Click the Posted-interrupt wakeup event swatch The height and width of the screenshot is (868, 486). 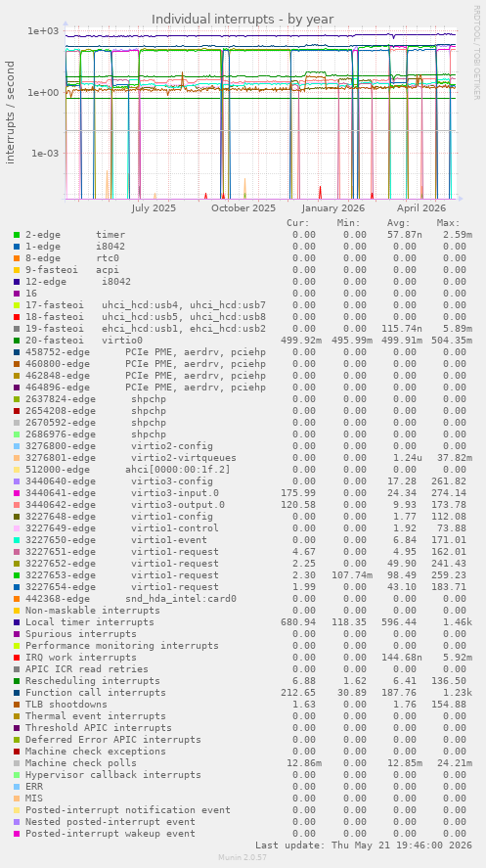[17, 834]
